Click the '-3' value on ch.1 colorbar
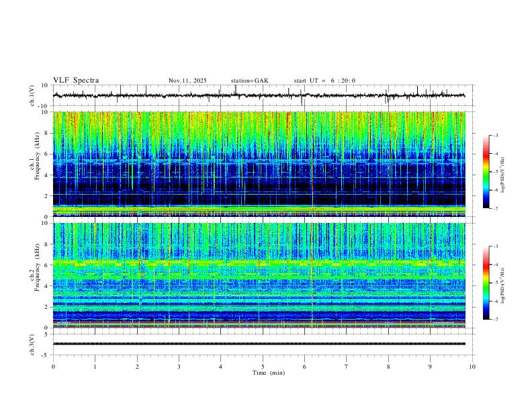532x411 pixels. pos(496,135)
